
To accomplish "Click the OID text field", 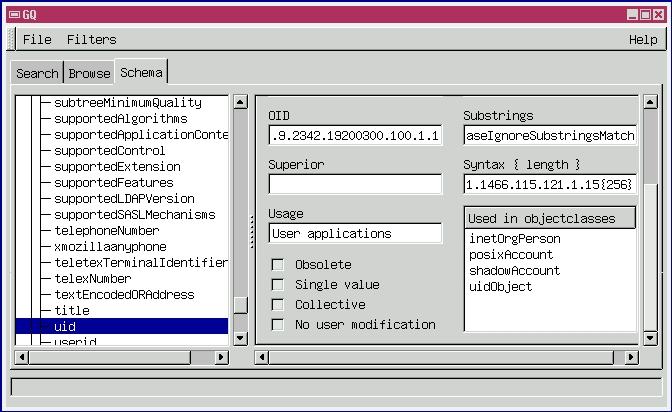I will tap(355, 135).
